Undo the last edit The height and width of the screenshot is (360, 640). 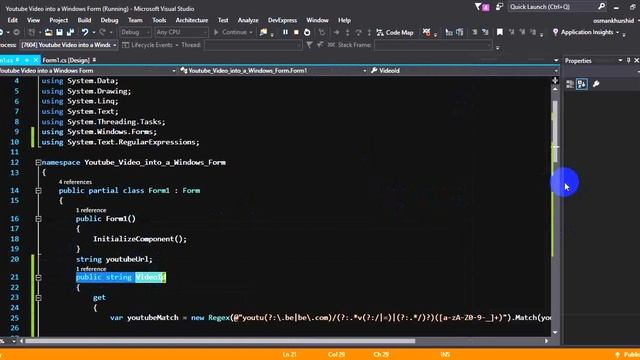(x=84, y=32)
